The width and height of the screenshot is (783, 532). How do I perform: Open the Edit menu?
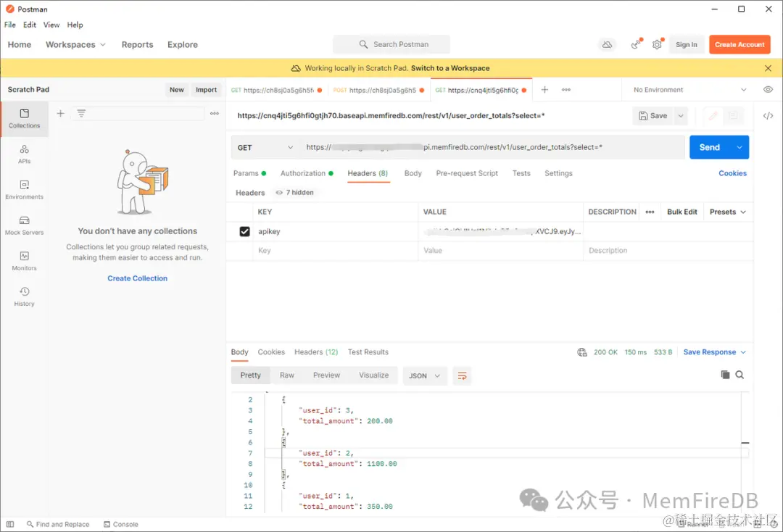pyautogui.click(x=30, y=25)
